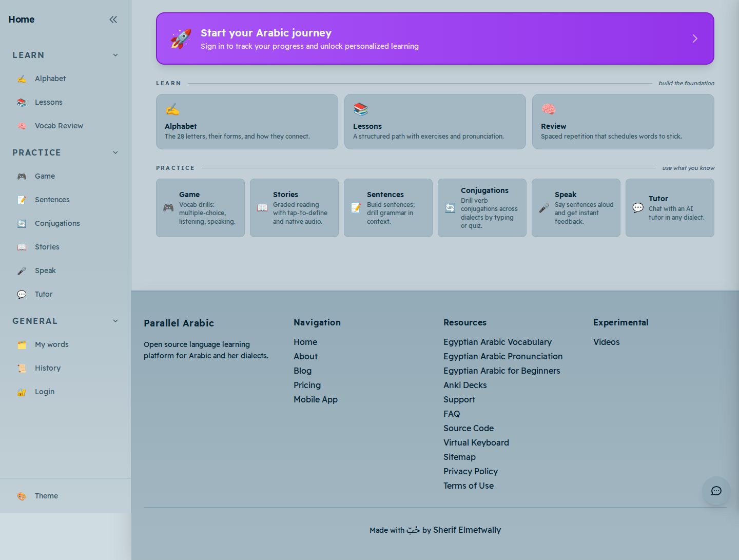Viewport: 739px width, 560px height.
Task: Click the Theme palette icon
Action: [x=22, y=496]
